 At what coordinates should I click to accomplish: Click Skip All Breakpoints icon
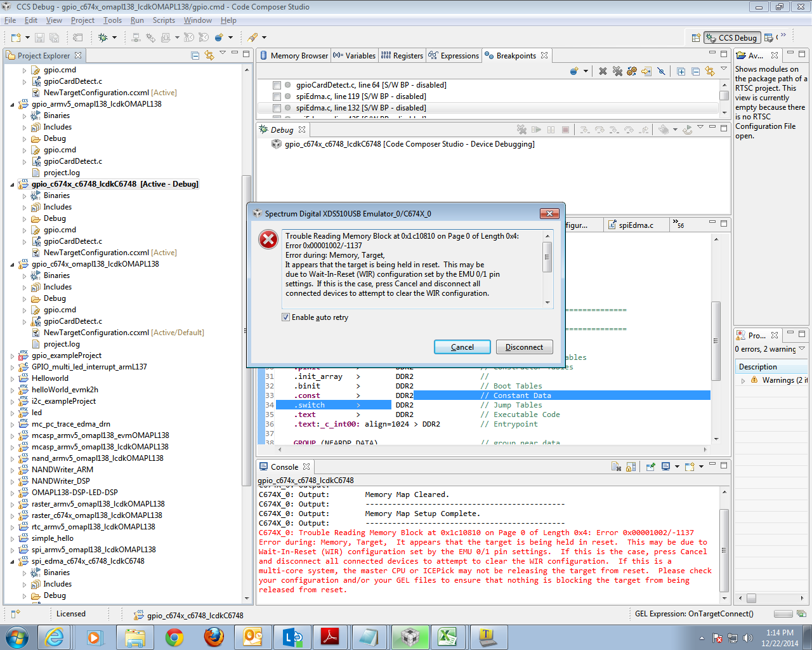pos(661,71)
